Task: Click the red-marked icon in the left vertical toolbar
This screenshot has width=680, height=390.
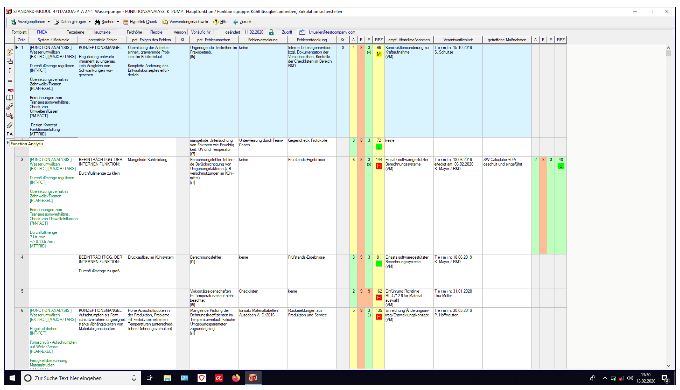Action: click(x=10, y=89)
